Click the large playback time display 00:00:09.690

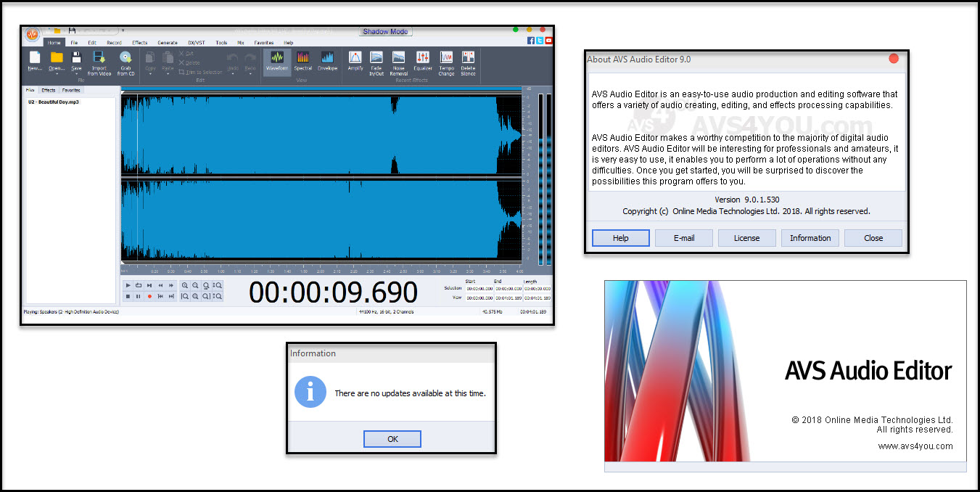click(x=334, y=292)
